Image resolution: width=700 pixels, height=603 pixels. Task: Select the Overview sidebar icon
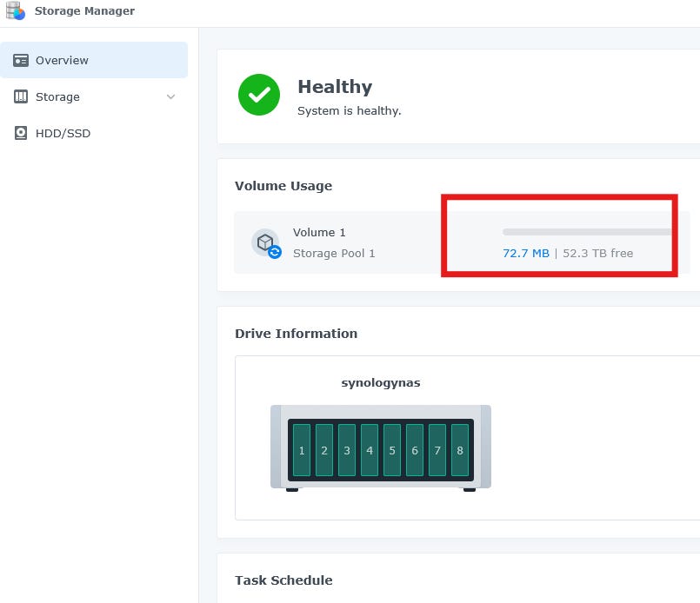[x=21, y=60]
